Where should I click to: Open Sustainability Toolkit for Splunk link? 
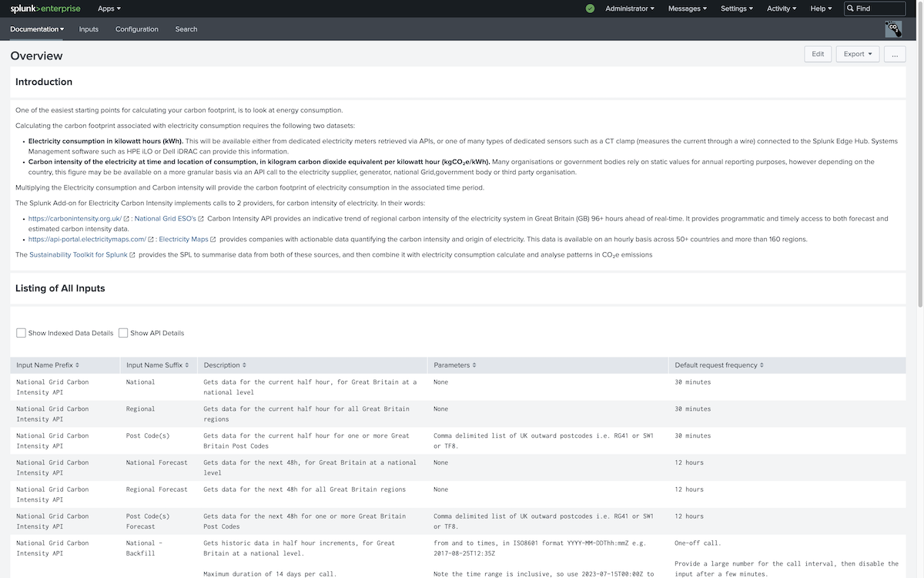79,255
